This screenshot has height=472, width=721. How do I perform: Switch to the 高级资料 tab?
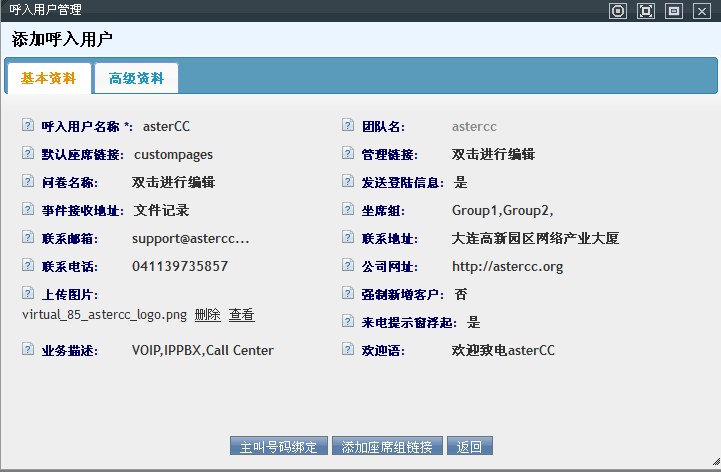tap(136, 78)
